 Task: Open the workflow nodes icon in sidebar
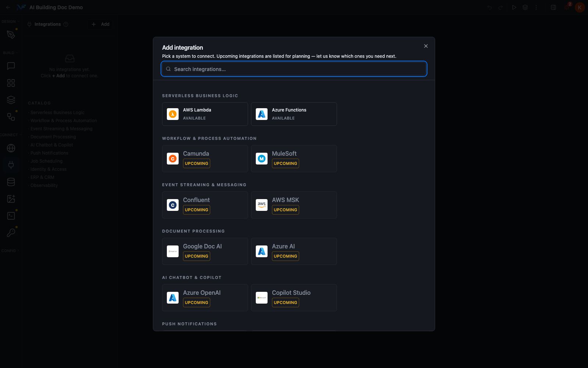(11, 117)
